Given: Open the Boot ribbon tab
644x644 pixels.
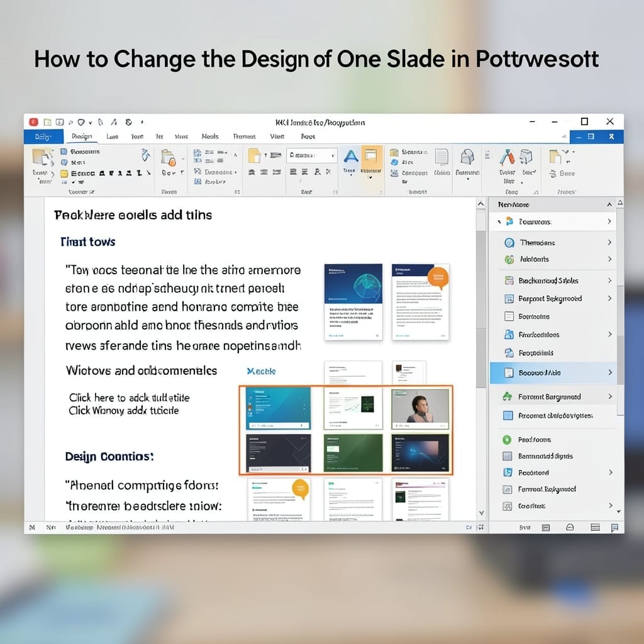Looking at the screenshot, I should point(308,136).
